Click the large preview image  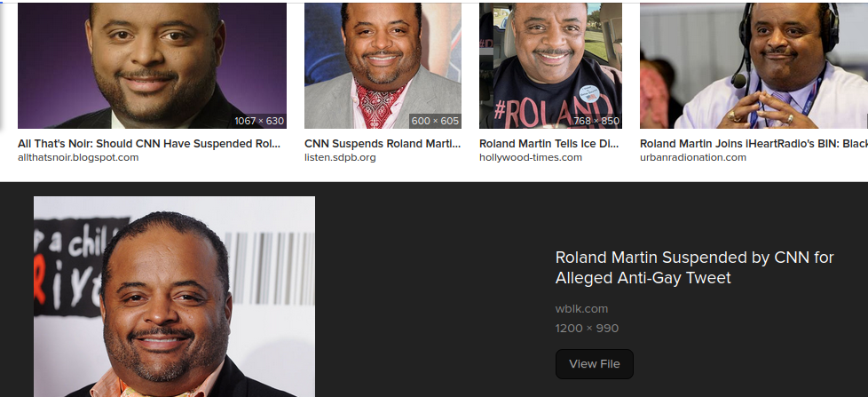pyautogui.click(x=174, y=297)
